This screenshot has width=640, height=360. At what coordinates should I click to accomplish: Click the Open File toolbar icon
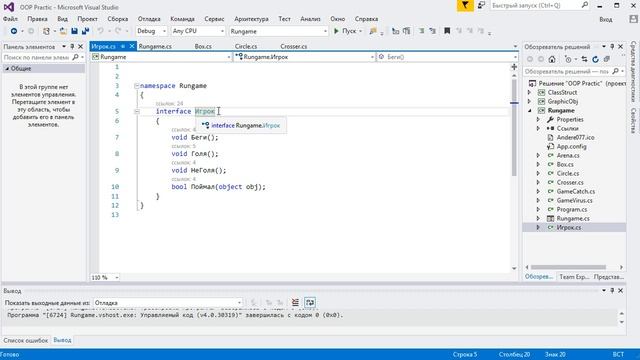(63, 31)
